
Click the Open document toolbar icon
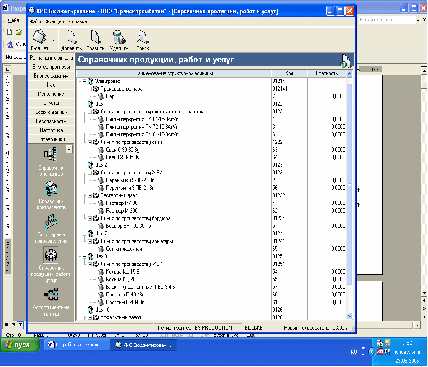[x=95, y=37]
